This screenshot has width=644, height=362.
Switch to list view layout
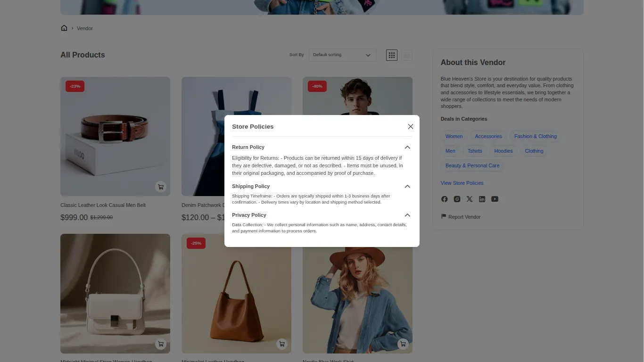tap(406, 55)
